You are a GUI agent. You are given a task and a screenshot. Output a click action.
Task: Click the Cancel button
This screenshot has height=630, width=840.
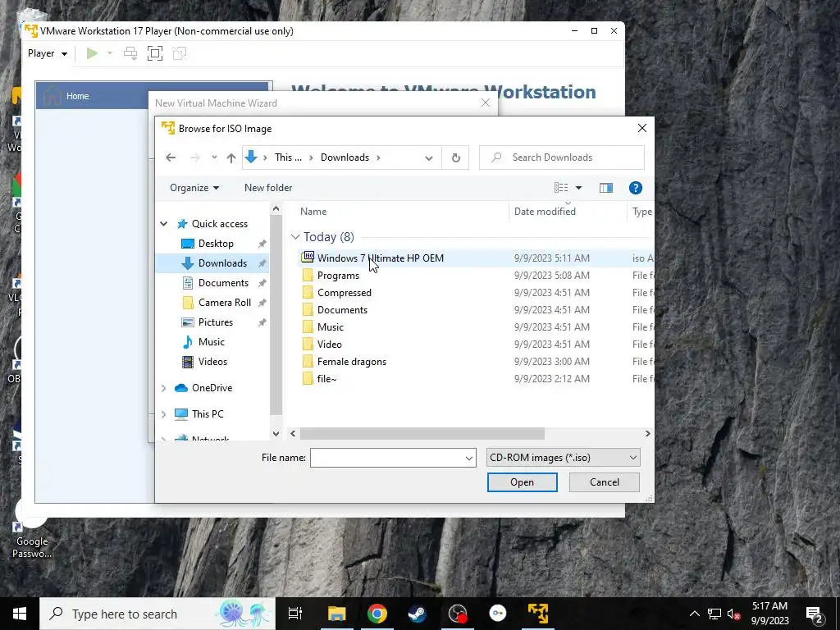tap(605, 482)
